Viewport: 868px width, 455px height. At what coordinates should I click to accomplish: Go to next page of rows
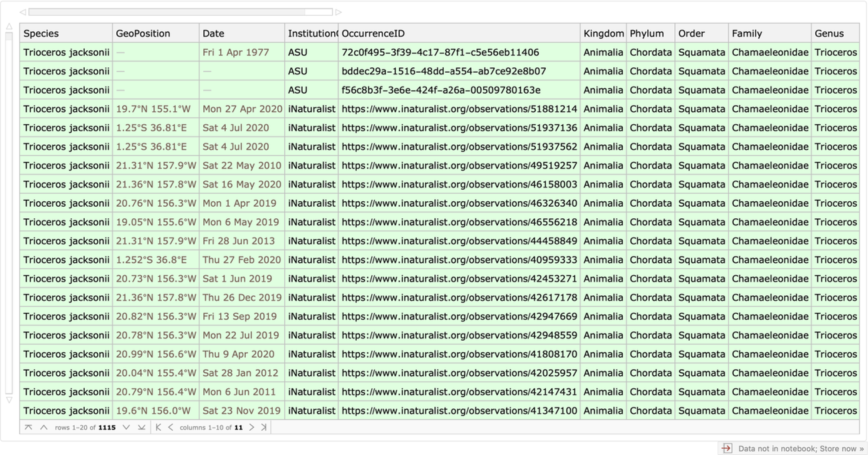pyautogui.click(x=126, y=427)
